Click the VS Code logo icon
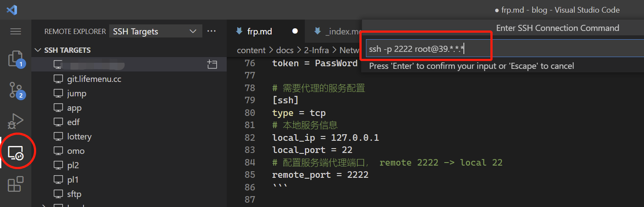The image size is (644, 207). tap(12, 10)
